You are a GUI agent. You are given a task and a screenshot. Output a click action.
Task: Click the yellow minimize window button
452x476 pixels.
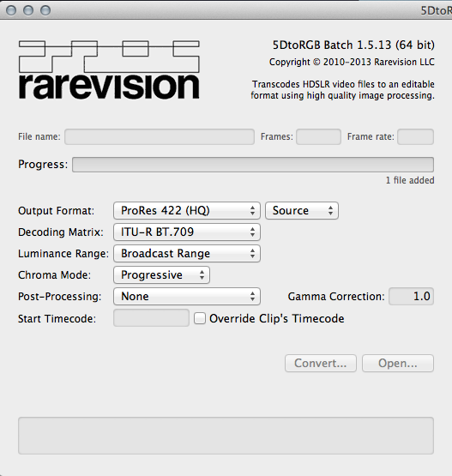coord(28,10)
